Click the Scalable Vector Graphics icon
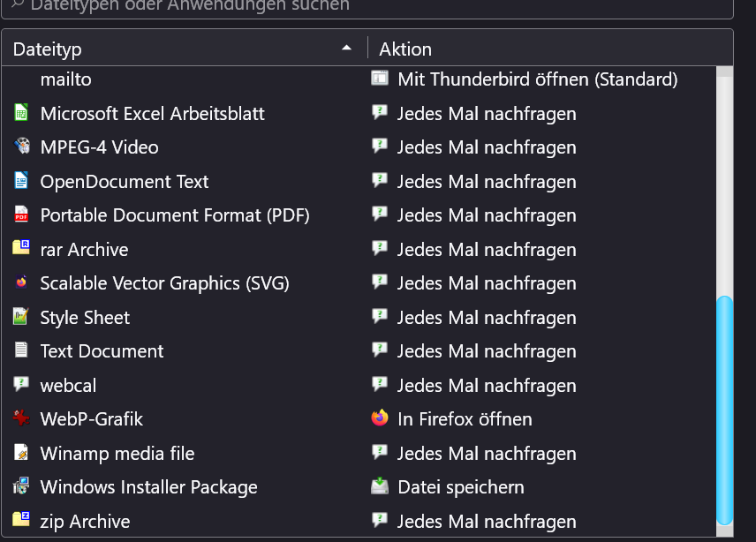 coord(21,282)
